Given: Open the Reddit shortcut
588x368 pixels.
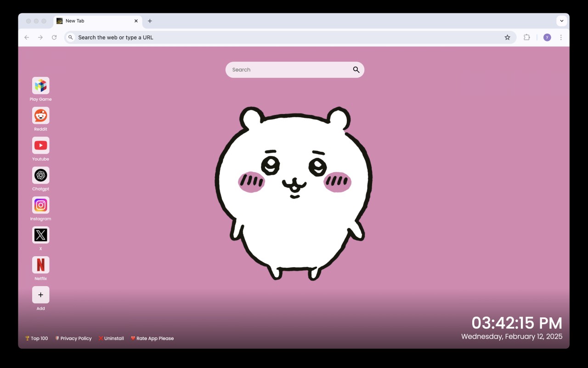Looking at the screenshot, I should click(40, 115).
